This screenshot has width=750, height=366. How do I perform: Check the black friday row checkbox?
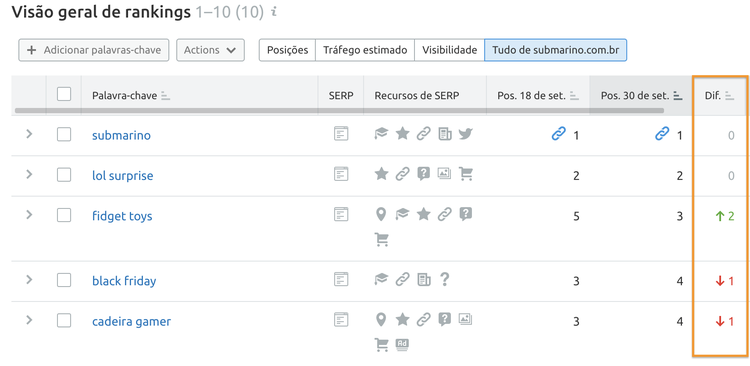pyautogui.click(x=64, y=280)
